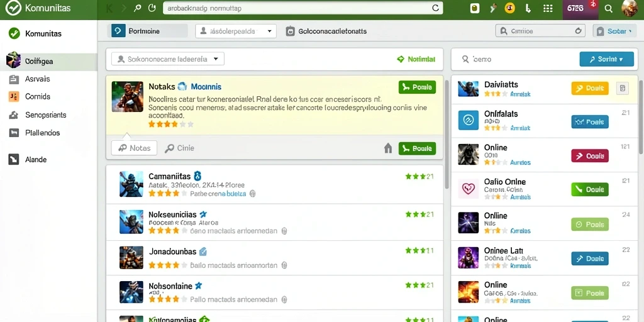644x322 pixels.
Task: Switch to the Notas tab
Action: coord(135,148)
